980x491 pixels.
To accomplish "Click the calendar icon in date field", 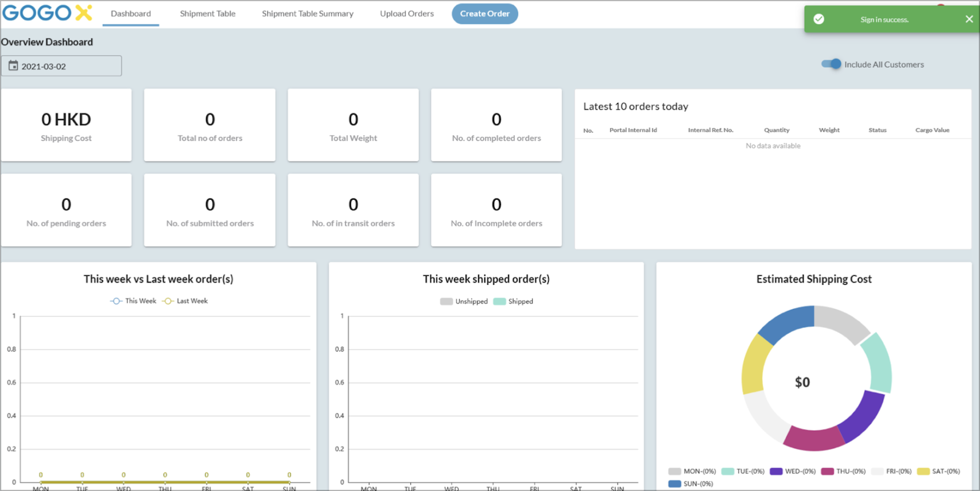I will tap(13, 66).
